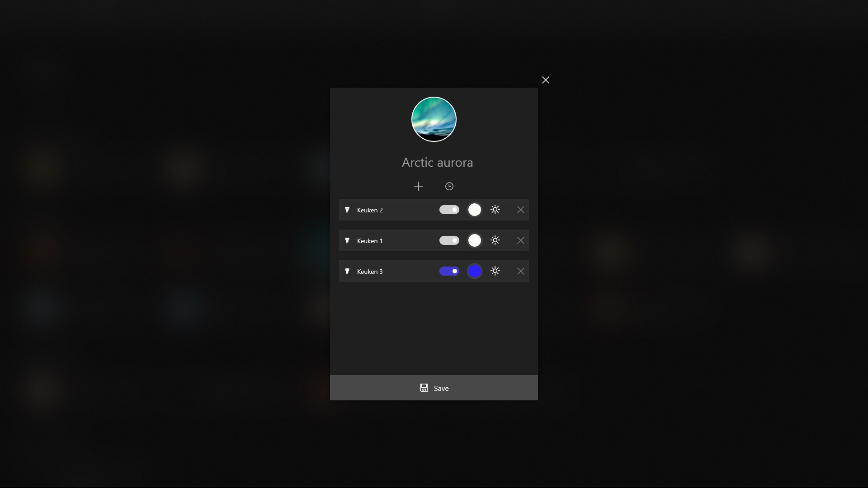Viewport: 868px width, 488px height.
Task: Click the bulb icon beside Keuken 3
Action: pos(347,271)
